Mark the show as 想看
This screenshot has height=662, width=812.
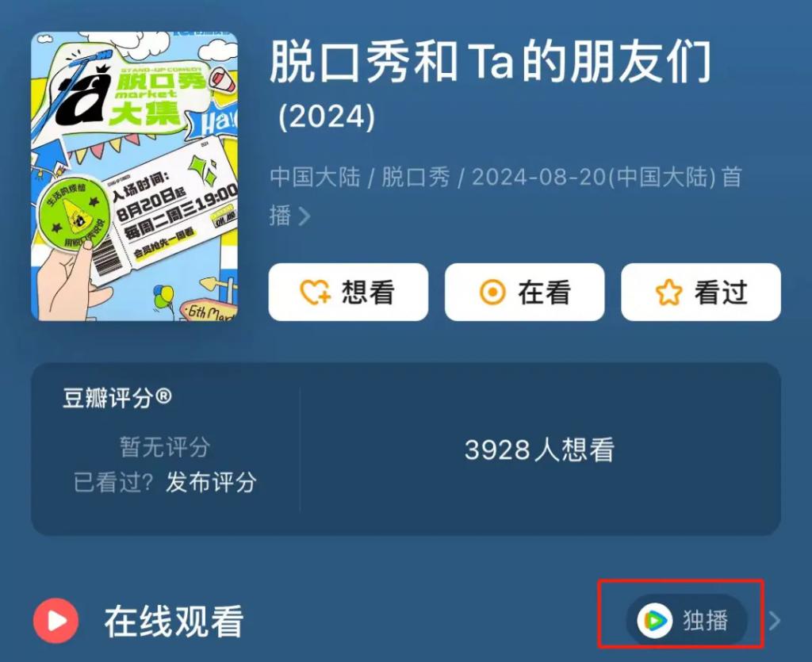[348, 292]
